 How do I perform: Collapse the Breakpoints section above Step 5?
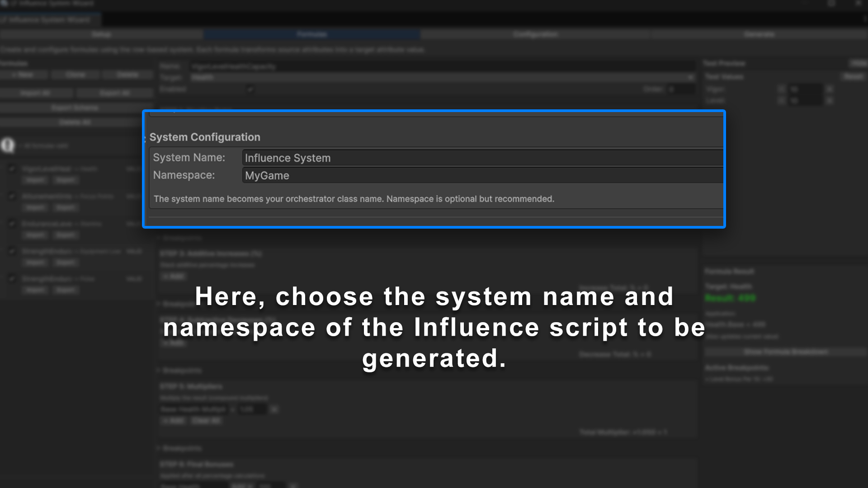tap(180, 370)
